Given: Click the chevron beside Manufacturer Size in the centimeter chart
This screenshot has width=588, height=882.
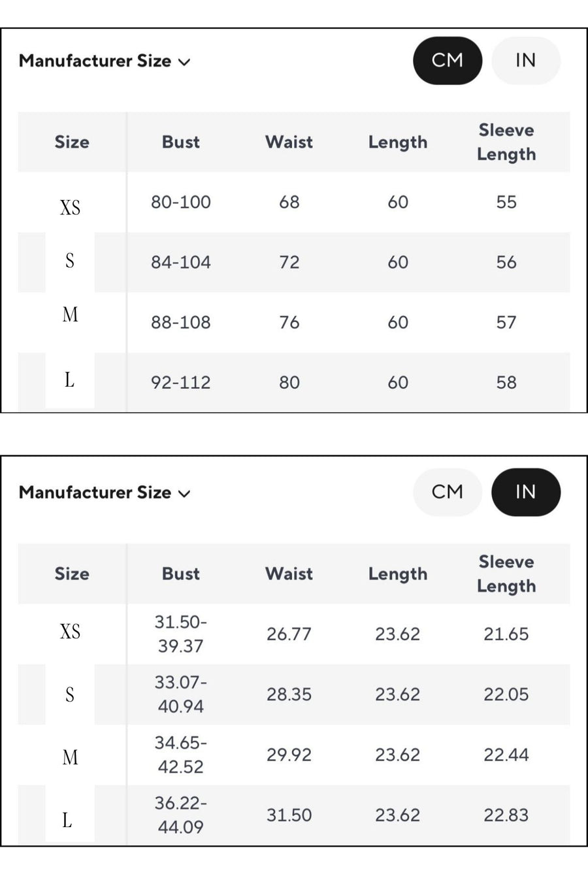Looking at the screenshot, I should coord(184,62).
